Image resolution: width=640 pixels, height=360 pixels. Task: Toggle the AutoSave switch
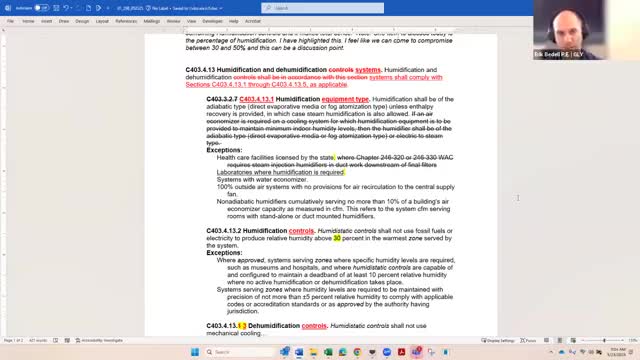click(41, 8)
